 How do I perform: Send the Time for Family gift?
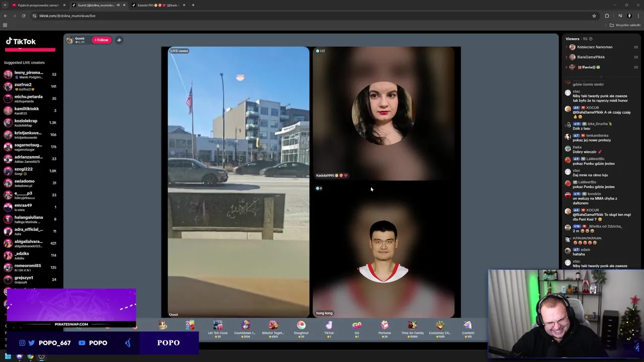point(412,329)
